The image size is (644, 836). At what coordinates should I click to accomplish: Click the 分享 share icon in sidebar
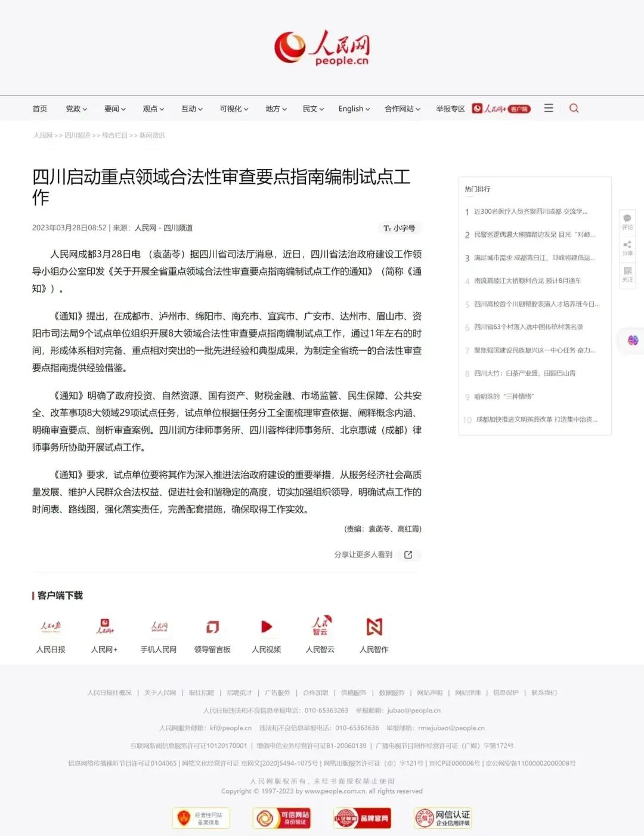tap(627, 248)
